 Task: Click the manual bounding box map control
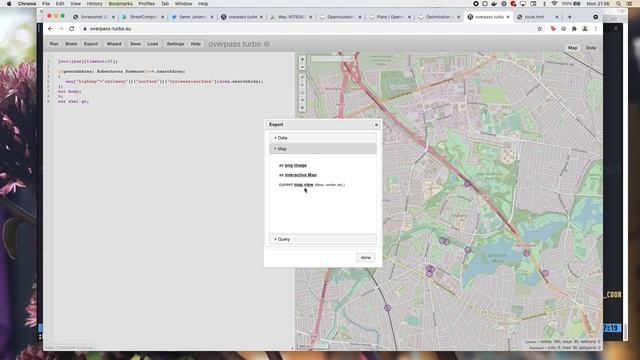pyautogui.click(x=302, y=92)
